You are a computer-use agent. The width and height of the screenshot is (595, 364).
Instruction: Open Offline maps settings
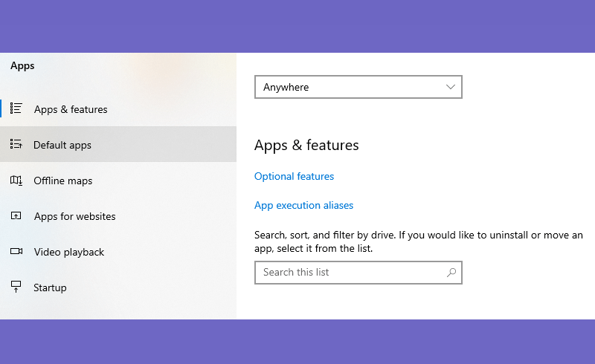tap(118, 180)
